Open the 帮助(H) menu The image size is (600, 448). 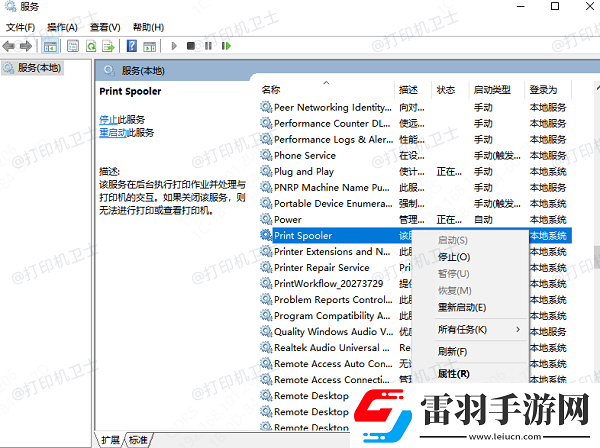(x=148, y=28)
